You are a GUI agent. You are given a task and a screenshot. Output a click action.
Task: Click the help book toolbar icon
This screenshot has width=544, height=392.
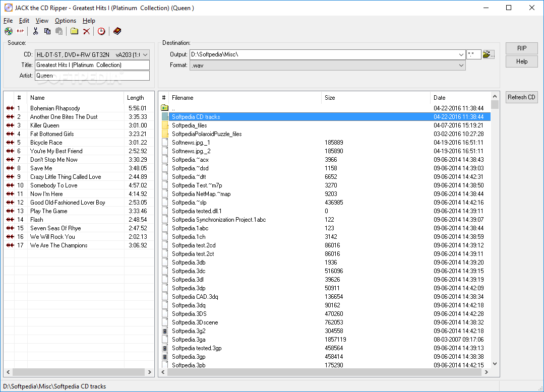tap(117, 31)
